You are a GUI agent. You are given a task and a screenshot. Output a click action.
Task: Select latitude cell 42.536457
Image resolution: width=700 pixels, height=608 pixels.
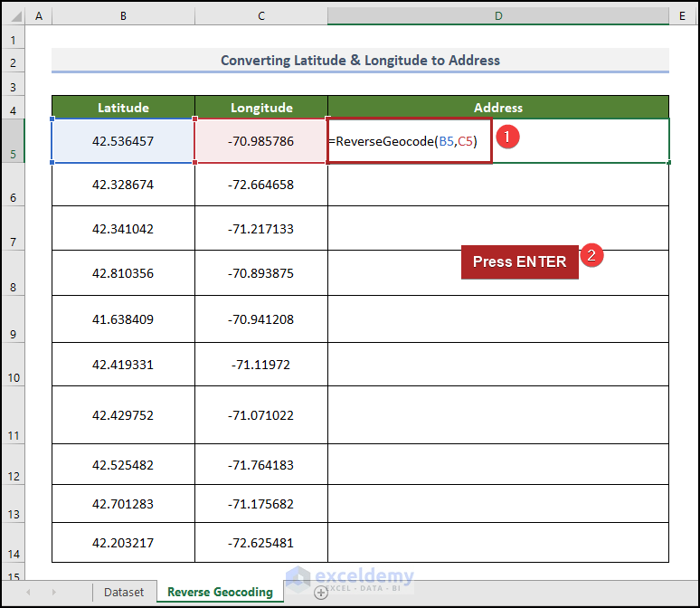(x=123, y=141)
